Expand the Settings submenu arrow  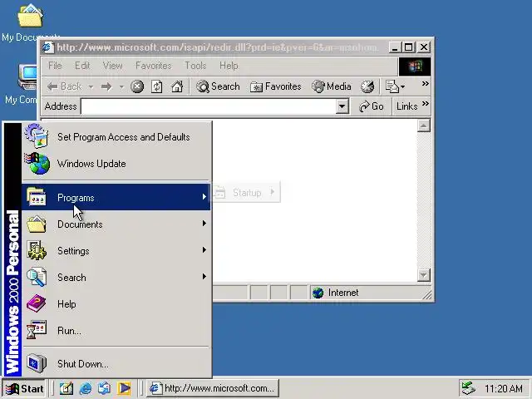coord(204,250)
